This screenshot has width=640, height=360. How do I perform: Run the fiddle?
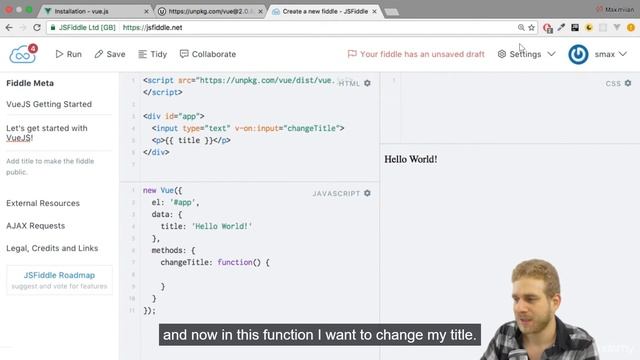click(x=69, y=54)
